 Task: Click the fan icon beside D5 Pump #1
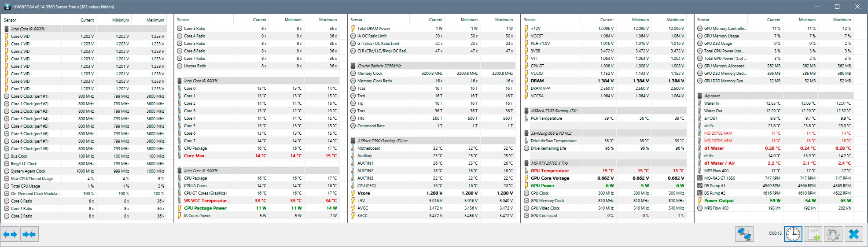[700, 185]
